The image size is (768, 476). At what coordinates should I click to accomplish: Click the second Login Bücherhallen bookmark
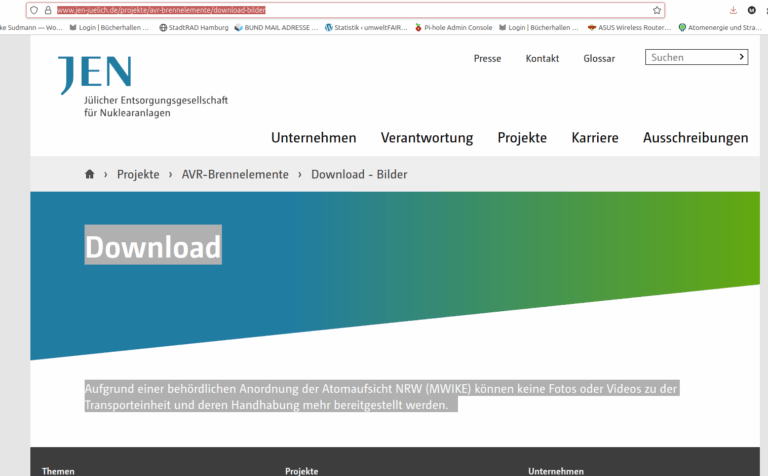tap(539, 27)
